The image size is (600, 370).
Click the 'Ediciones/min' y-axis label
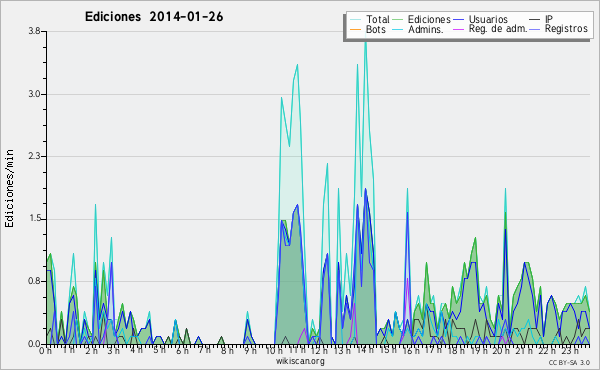pos(10,188)
